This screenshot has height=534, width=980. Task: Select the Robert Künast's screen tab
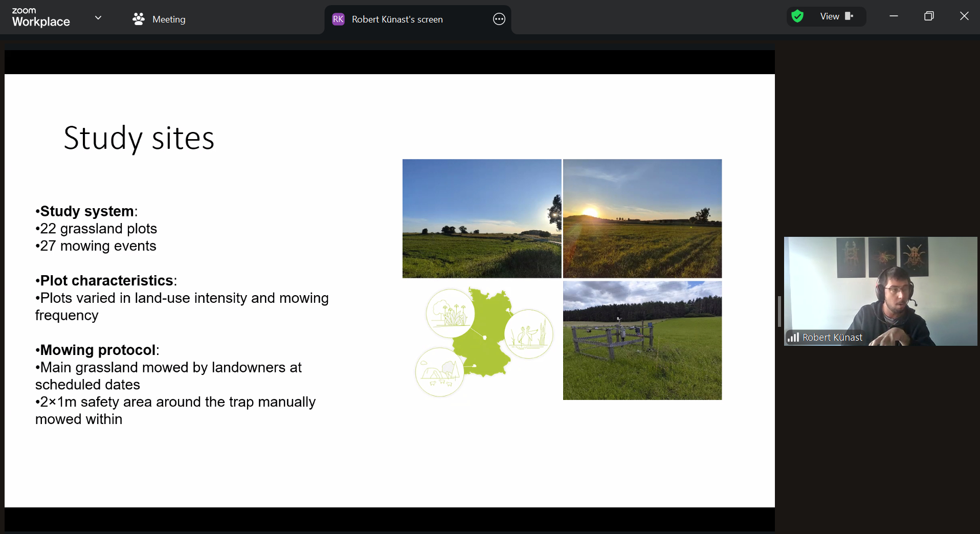(397, 19)
